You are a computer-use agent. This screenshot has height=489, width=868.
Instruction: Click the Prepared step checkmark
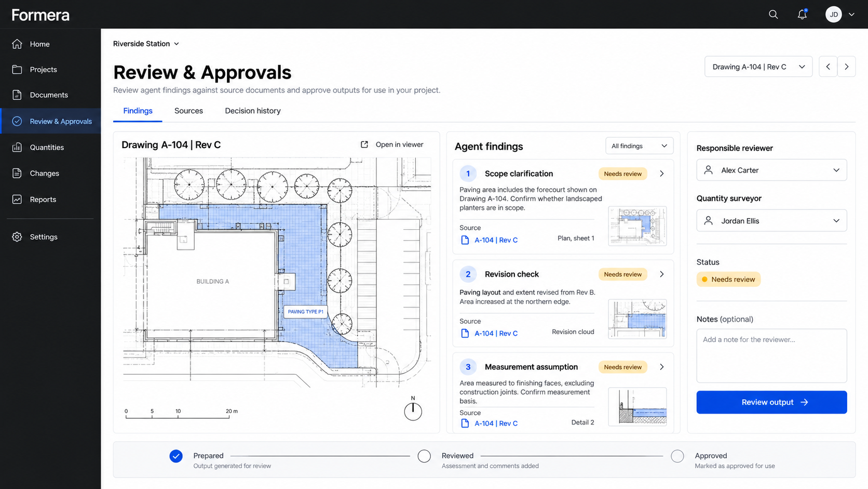(176, 456)
